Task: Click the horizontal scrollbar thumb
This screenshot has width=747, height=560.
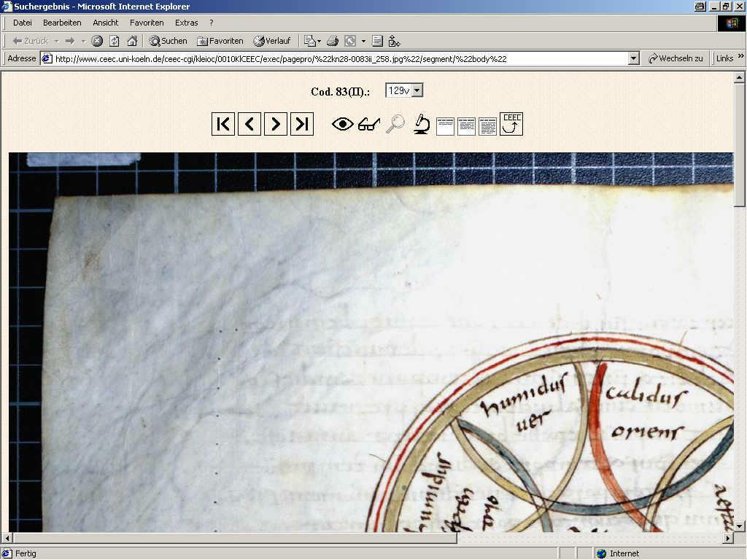Action: point(234,538)
